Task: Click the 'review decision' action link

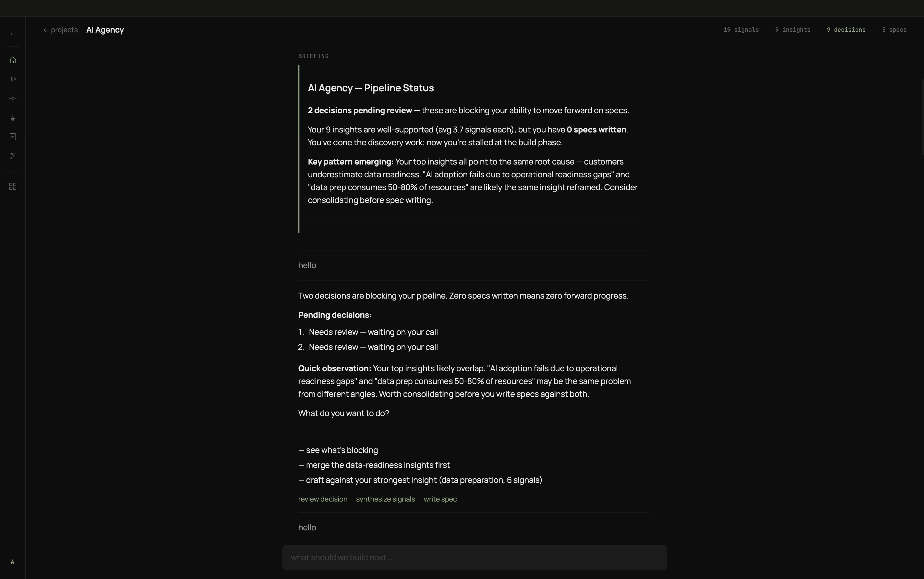Action: tap(322, 499)
